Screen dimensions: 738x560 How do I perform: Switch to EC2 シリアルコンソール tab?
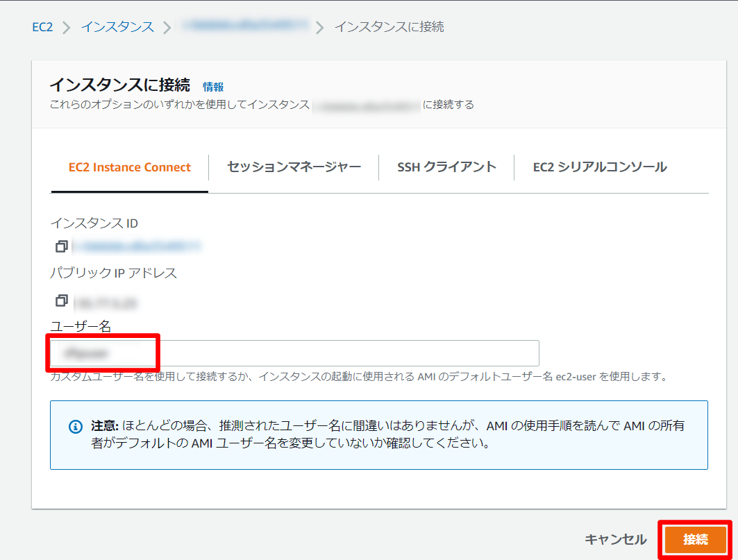click(x=600, y=167)
